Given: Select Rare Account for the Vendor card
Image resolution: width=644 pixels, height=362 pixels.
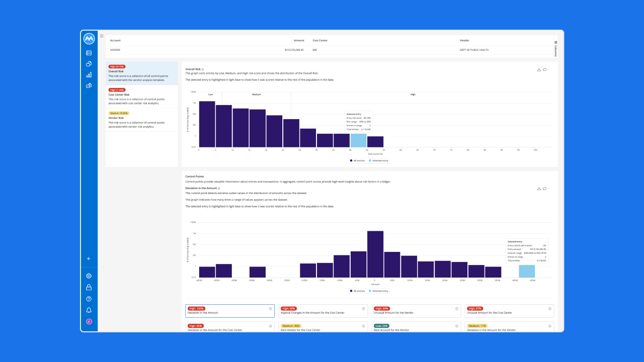Looking at the screenshot, I should click(416, 327).
